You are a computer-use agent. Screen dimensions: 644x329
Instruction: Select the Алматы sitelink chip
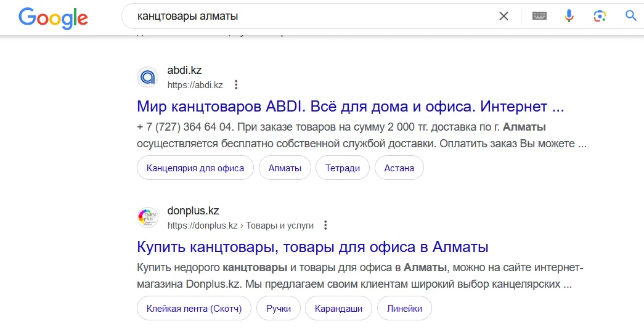pyautogui.click(x=285, y=168)
